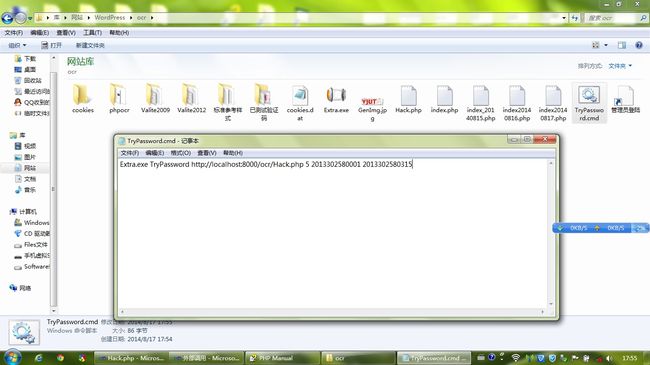Viewport: 650px width, 365px height.
Task: Click ocr in the address breadcrumb
Action: (x=141, y=18)
